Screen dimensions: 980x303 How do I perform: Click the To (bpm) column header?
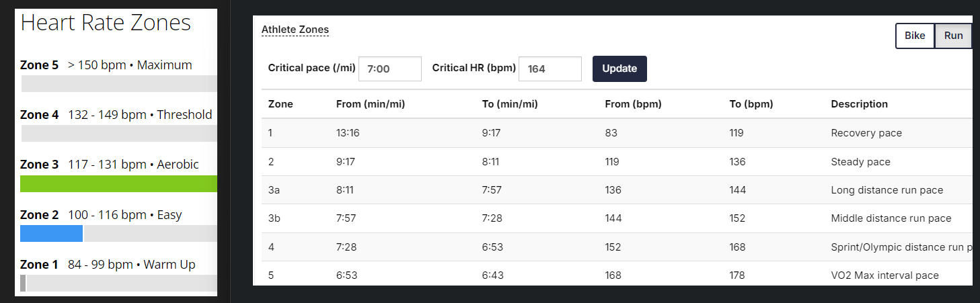(751, 104)
